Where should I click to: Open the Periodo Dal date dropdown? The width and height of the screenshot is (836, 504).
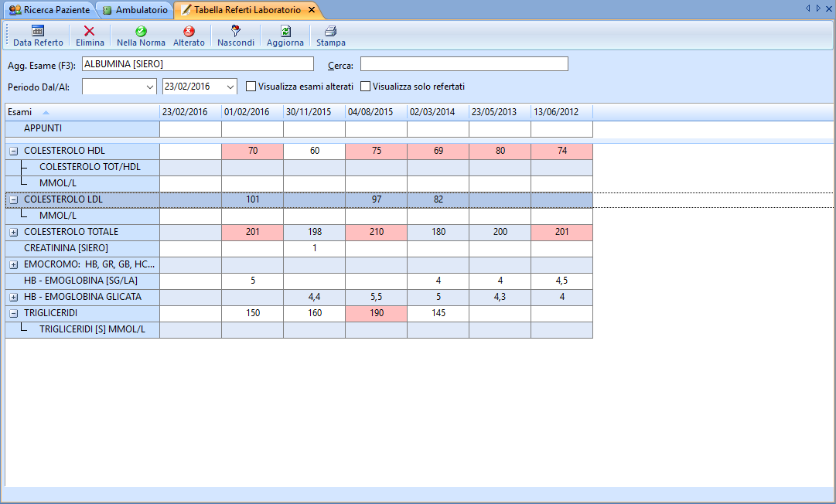click(150, 87)
